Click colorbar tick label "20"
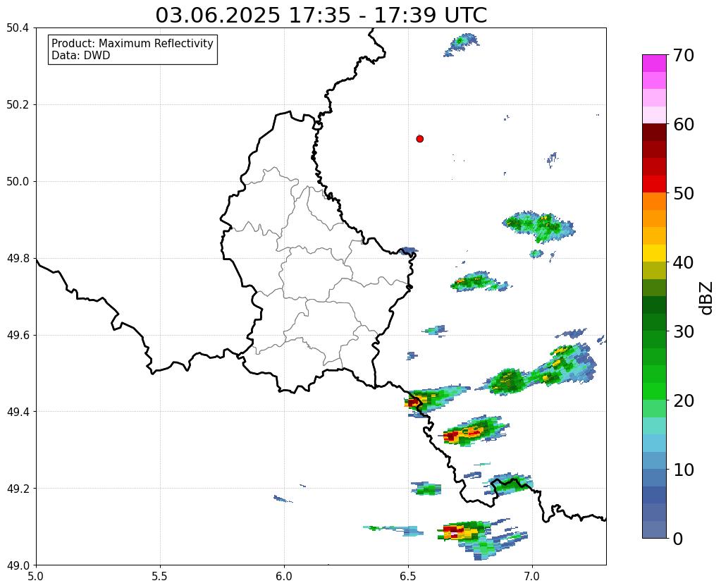Viewport: 721px width, 588px height. tap(684, 400)
